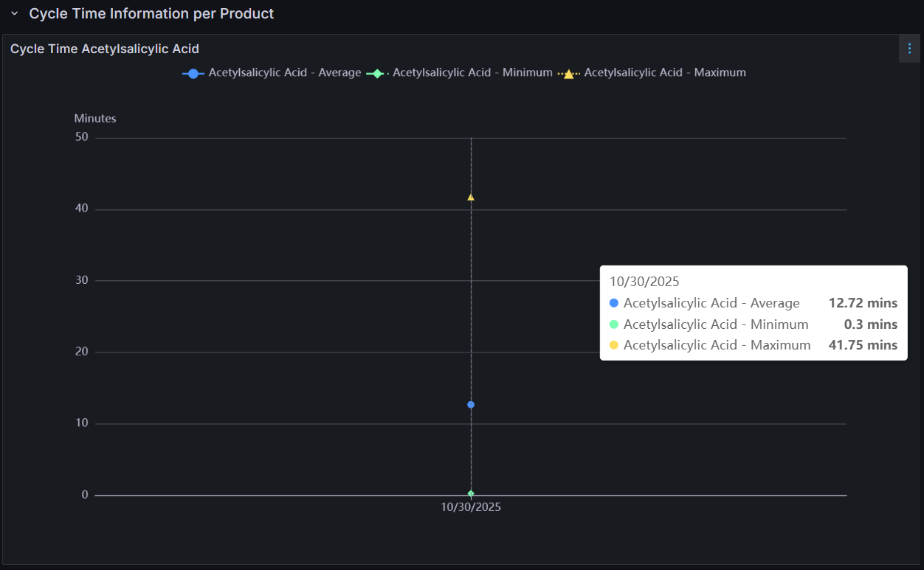
Task: Click the yellow dot in the tooltip
Action: 614,345
